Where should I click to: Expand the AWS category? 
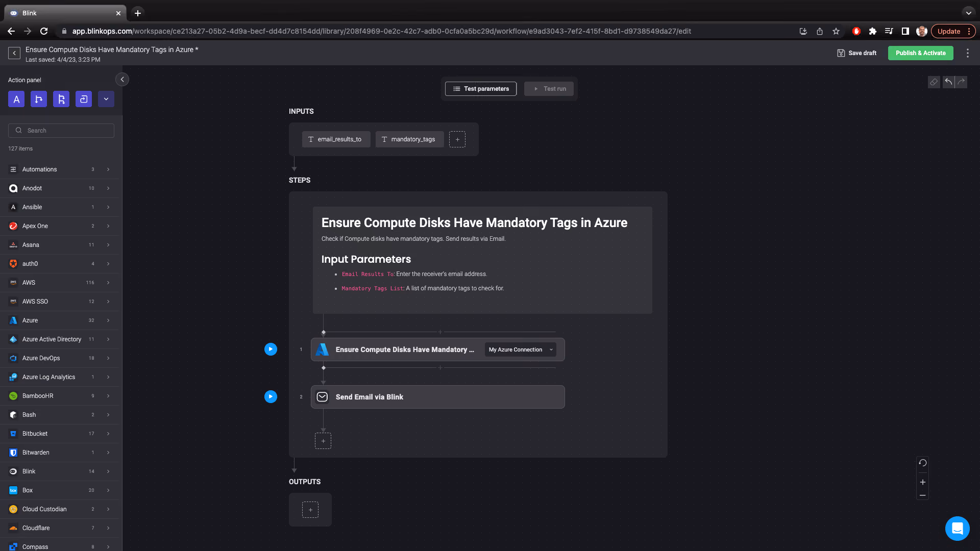(x=59, y=283)
